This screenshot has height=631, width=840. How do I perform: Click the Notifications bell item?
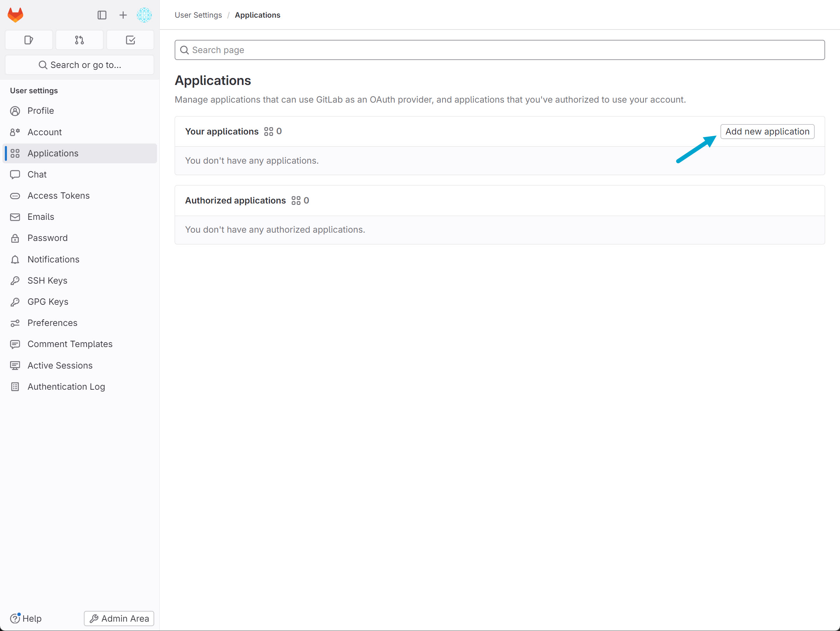[x=53, y=259]
